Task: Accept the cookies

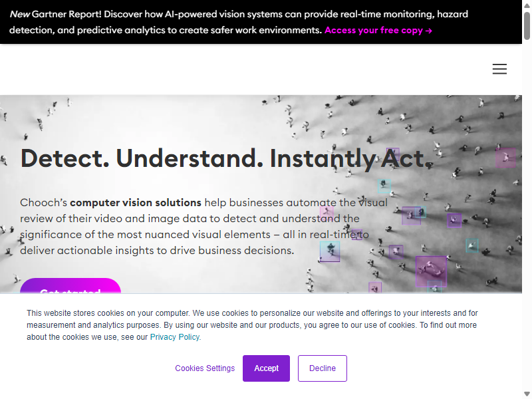Action: [266, 368]
